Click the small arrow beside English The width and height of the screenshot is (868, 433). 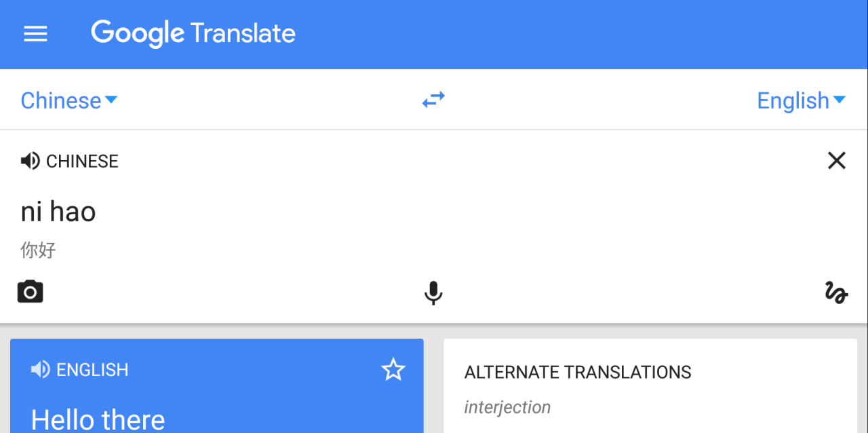pos(840,100)
